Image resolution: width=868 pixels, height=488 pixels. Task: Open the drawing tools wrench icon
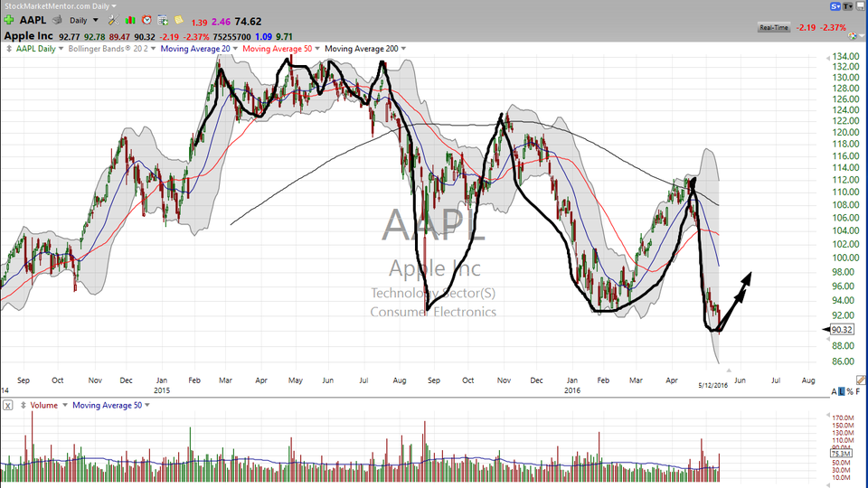(113, 20)
